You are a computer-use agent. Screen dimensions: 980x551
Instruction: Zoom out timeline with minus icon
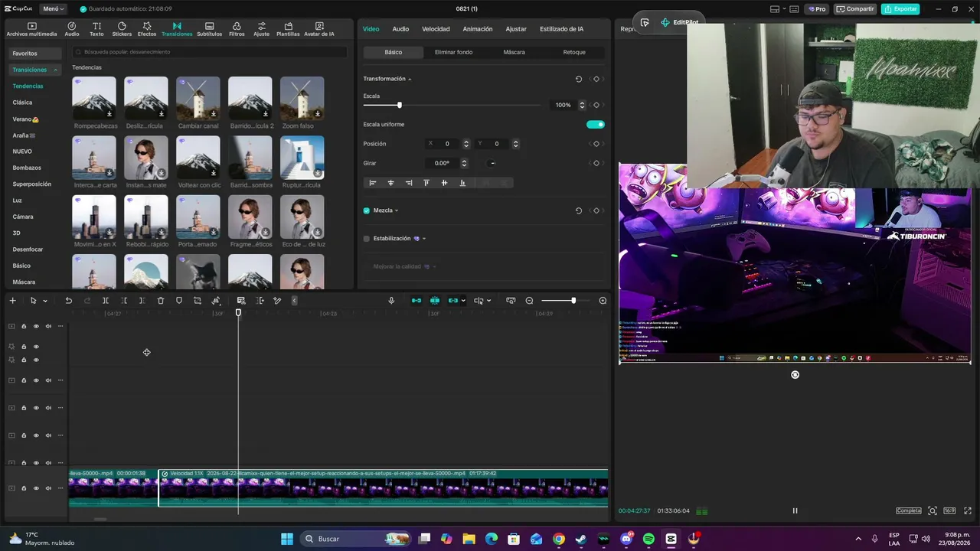click(529, 301)
